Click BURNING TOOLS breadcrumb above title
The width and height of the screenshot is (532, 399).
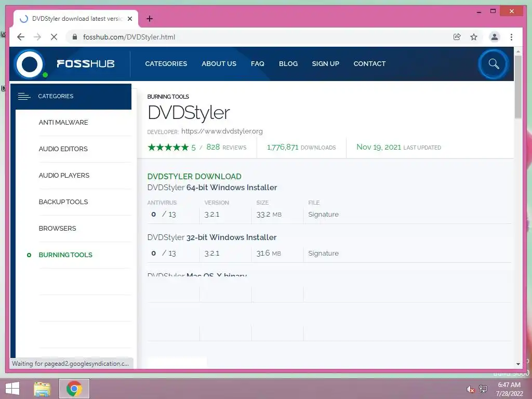[168, 97]
